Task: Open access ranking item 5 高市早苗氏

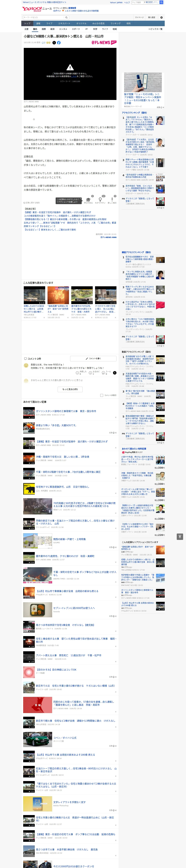Action: point(140,188)
